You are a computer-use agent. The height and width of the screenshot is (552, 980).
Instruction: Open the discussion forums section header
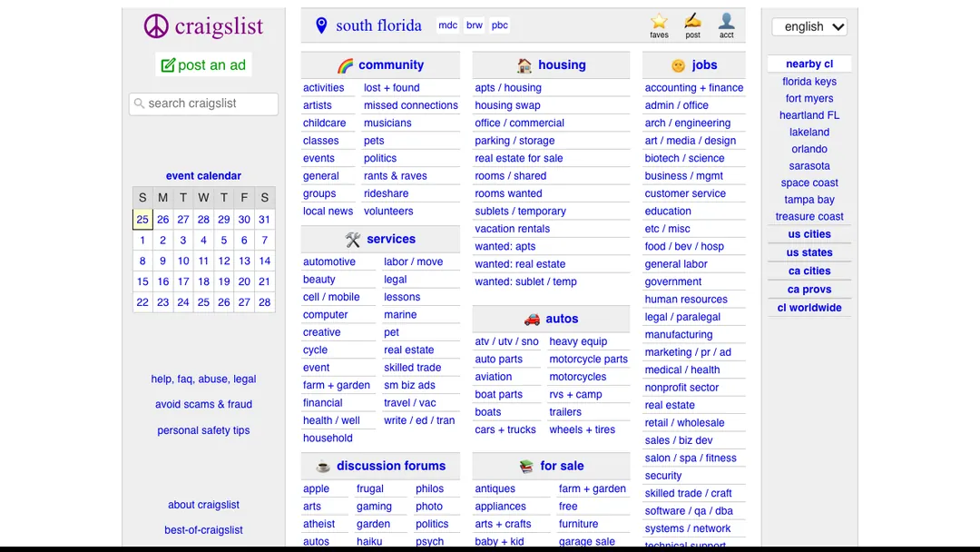tap(391, 467)
